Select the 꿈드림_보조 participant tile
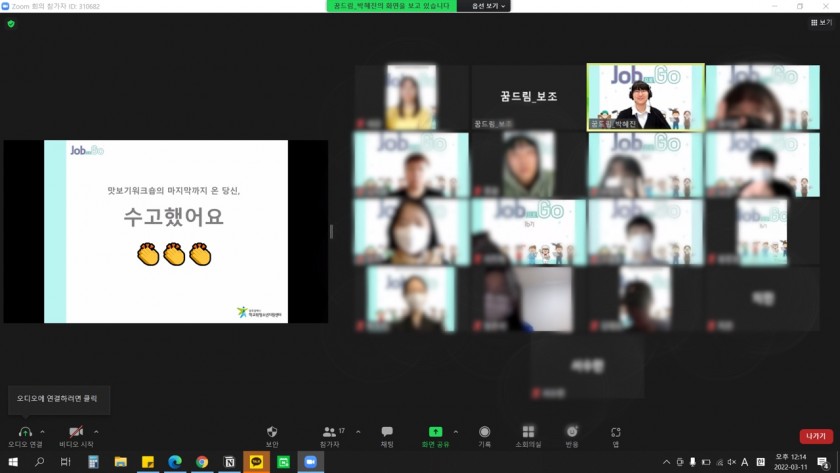This screenshot has height=473, width=840. coord(528,97)
